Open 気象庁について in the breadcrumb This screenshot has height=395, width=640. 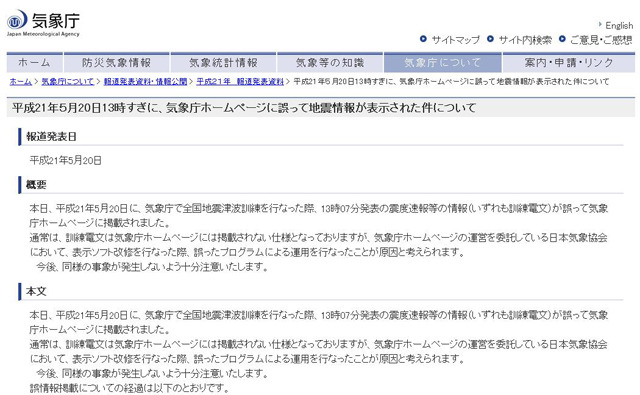(x=68, y=82)
